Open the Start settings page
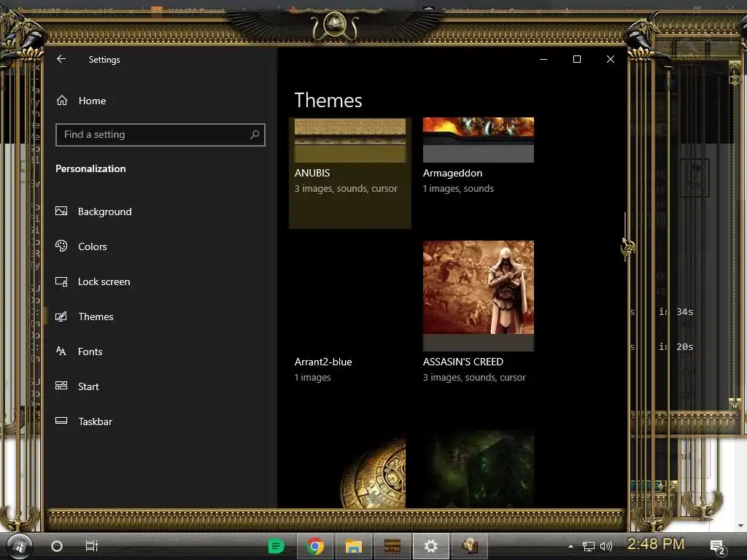 pos(88,386)
